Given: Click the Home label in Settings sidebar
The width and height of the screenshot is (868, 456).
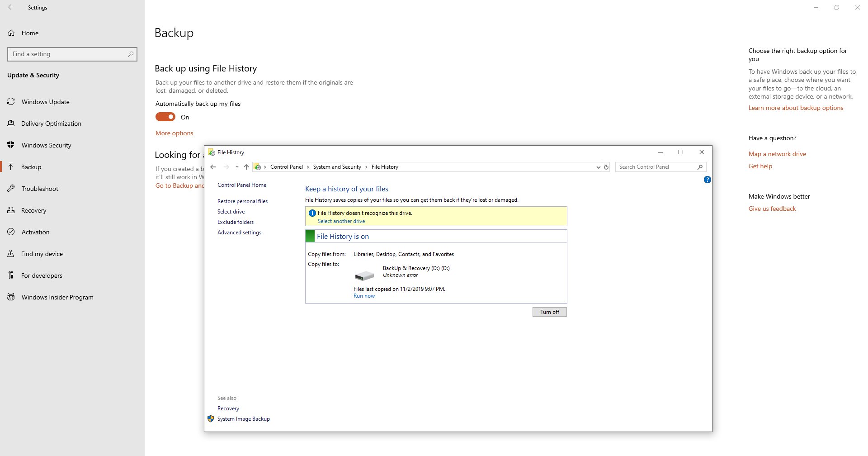Looking at the screenshot, I should 30,33.
